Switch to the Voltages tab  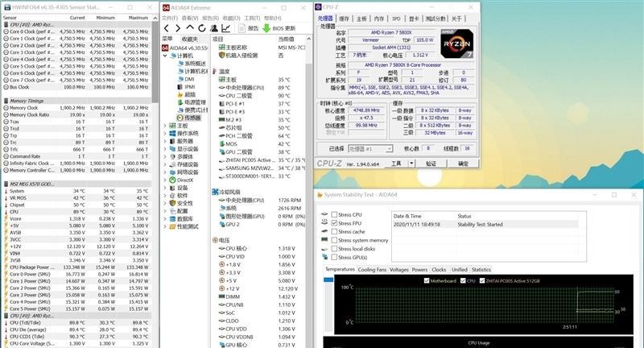(x=398, y=270)
